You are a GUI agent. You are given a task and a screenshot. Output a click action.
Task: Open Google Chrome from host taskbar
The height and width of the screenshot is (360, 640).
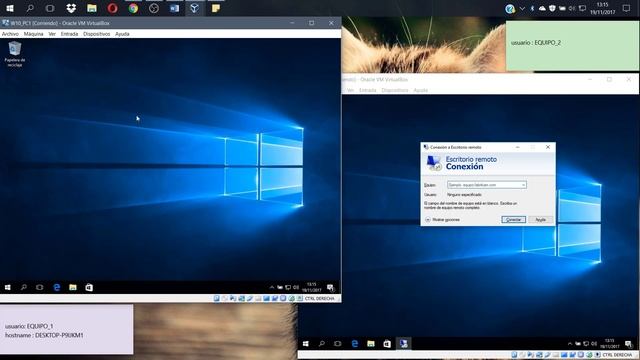pos(133,8)
